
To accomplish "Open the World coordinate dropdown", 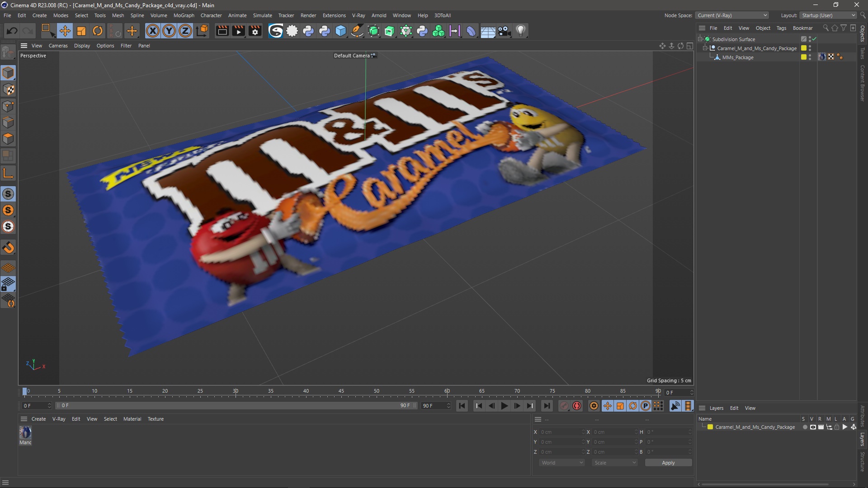I will click(x=562, y=463).
